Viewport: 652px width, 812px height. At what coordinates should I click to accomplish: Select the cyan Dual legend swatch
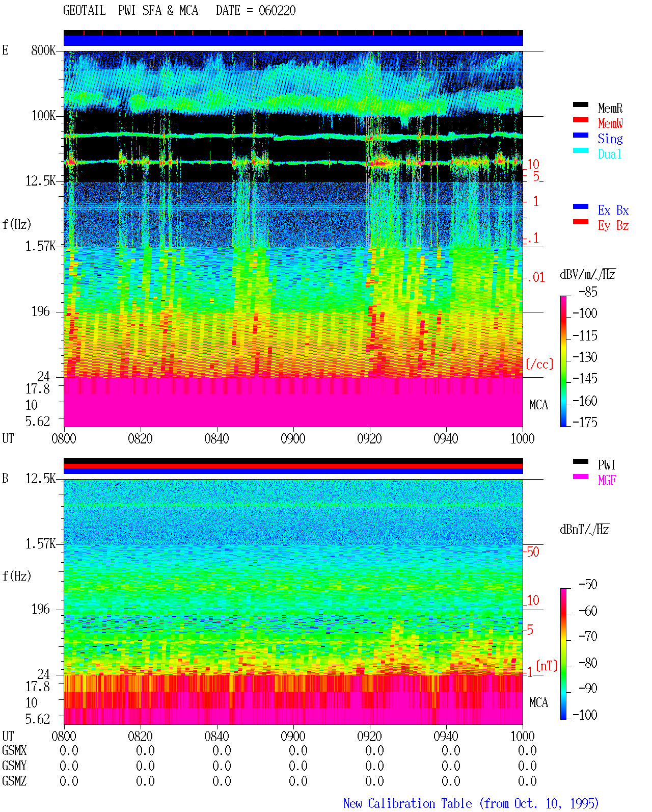(581, 150)
